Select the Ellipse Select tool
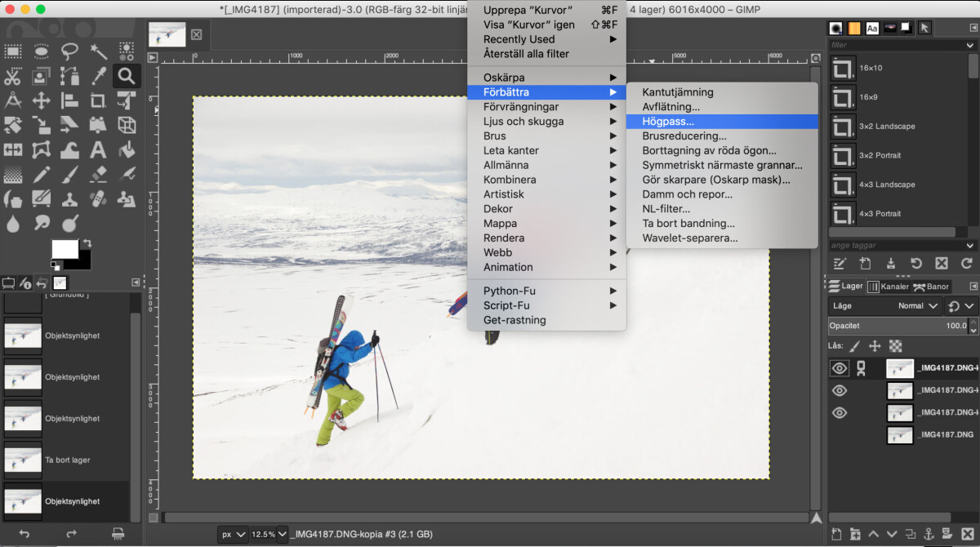 point(42,51)
